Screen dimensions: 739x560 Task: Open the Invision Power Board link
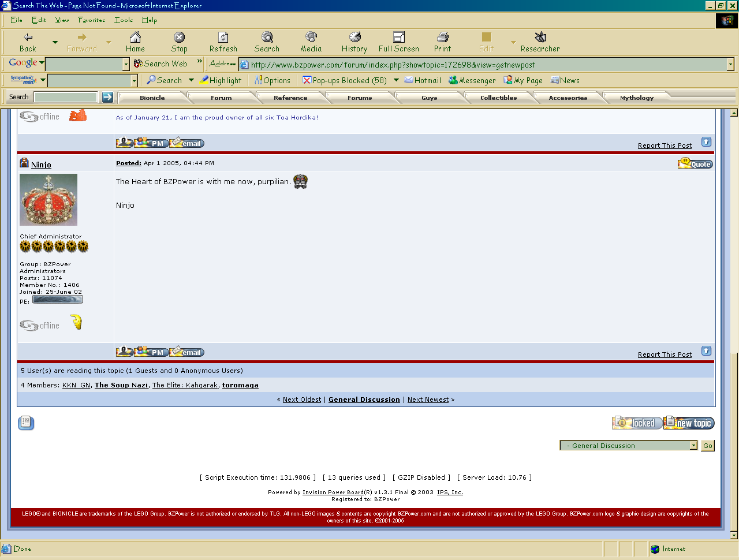[333, 492]
